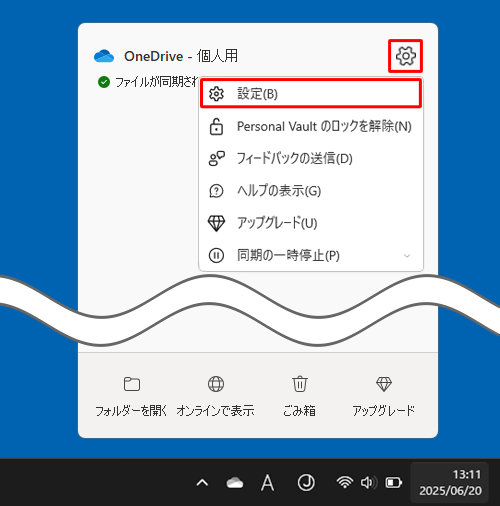Click the OneDrive - 個人用 title
The width and height of the screenshot is (500, 506).
pyautogui.click(x=181, y=56)
